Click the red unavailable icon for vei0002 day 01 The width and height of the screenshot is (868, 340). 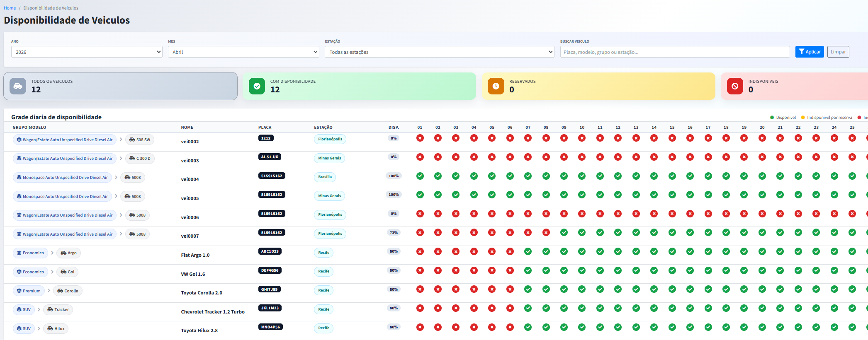coord(420,138)
